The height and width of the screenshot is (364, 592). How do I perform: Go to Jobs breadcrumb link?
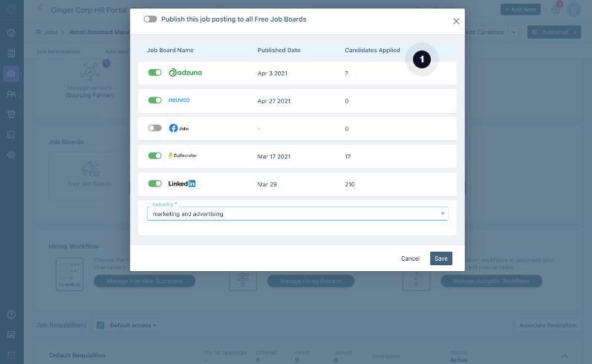pyautogui.click(x=51, y=32)
